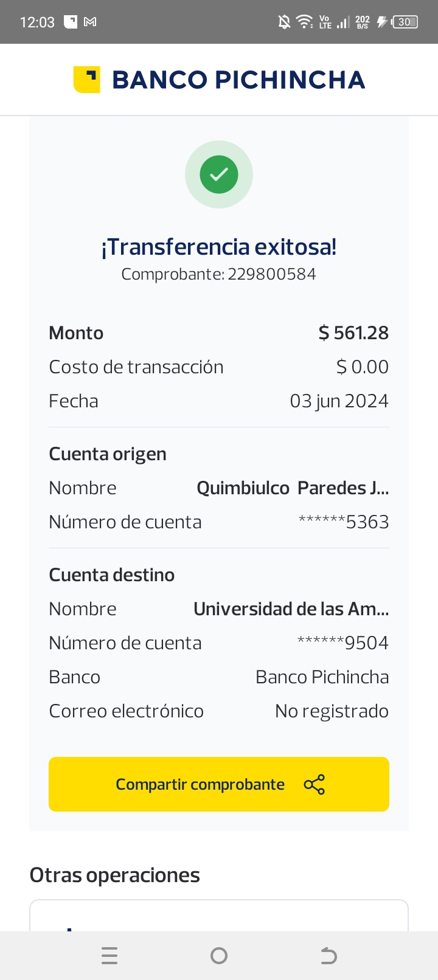Image resolution: width=438 pixels, height=980 pixels.
Task: Open recent apps with the three-lines icon
Action: [109, 956]
